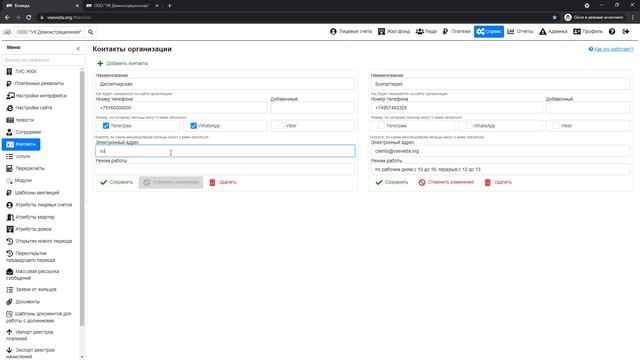Open Атрибуты лицевых счетов in the sidebar
This screenshot has width=640, height=360.
pyautogui.click(x=39, y=205)
